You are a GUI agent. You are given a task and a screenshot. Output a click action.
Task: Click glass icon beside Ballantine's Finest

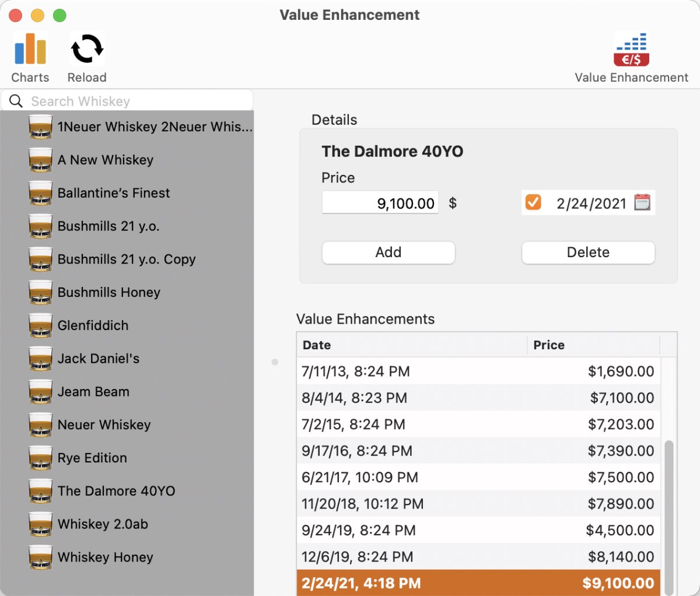(x=41, y=193)
